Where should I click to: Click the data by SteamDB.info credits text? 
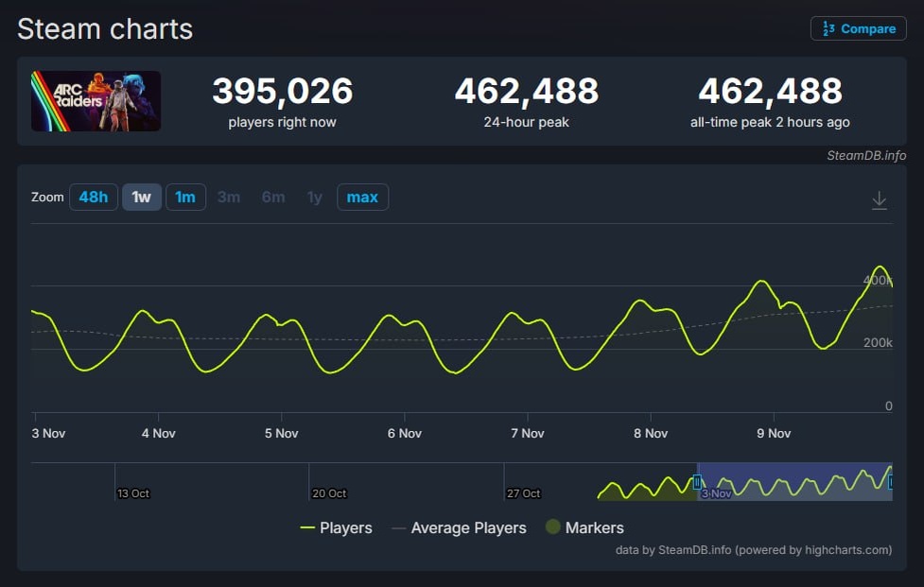(754, 550)
